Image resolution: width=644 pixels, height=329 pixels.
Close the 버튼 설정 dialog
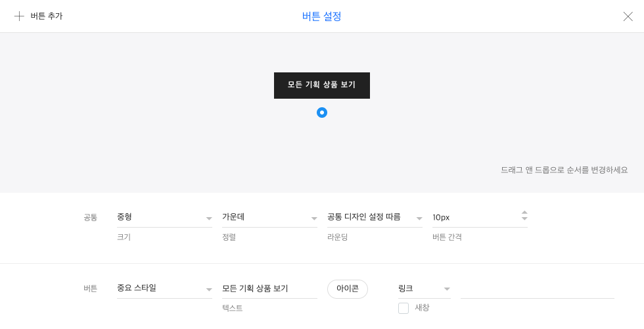point(628,16)
